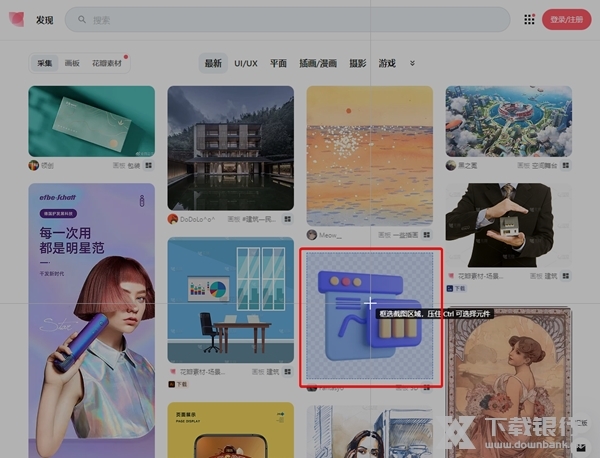Open the nine-dot apps grid

point(529,19)
